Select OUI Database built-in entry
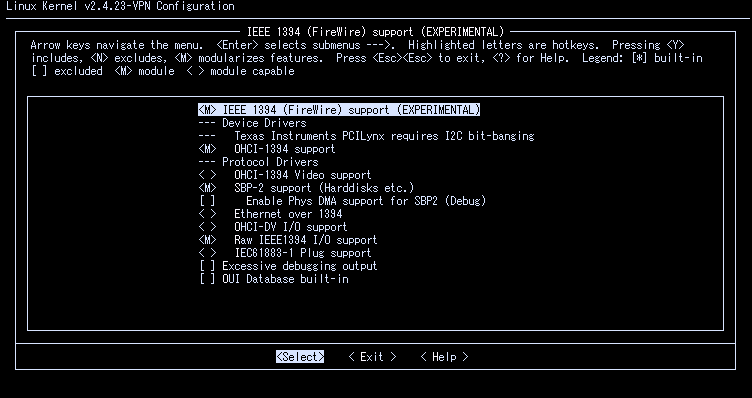This screenshot has height=398, width=752. [285, 279]
